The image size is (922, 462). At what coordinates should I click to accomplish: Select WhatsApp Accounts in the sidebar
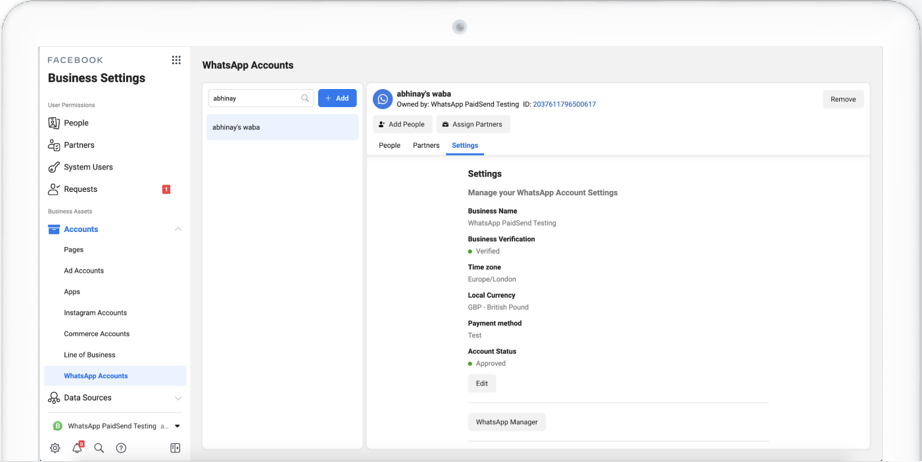115,376
